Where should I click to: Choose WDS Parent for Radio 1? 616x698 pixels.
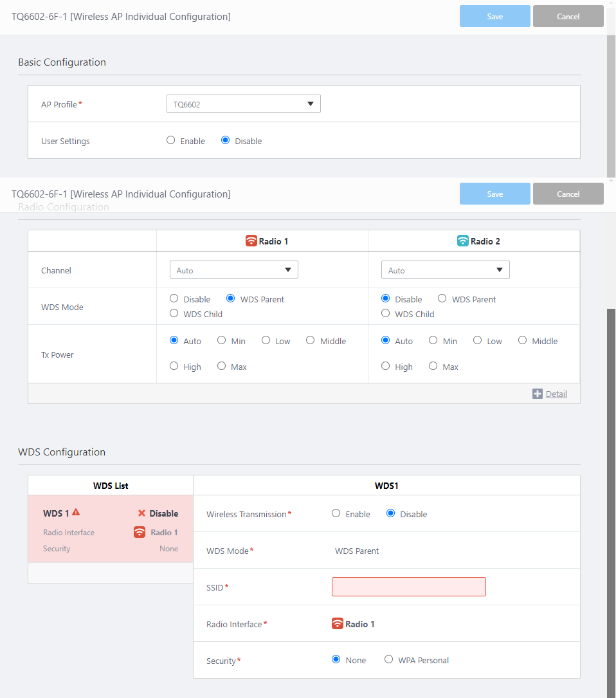click(x=231, y=298)
